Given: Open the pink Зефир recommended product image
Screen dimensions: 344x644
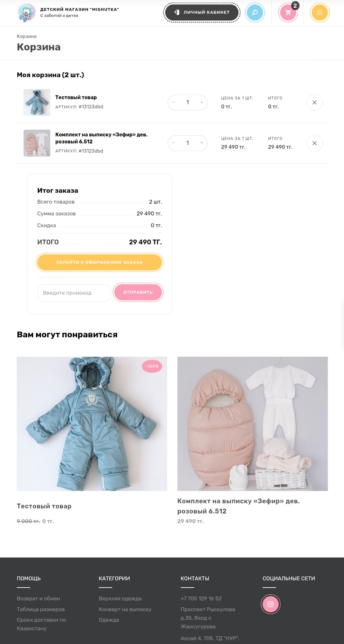Looking at the screenshot, I should coord(253,424).
